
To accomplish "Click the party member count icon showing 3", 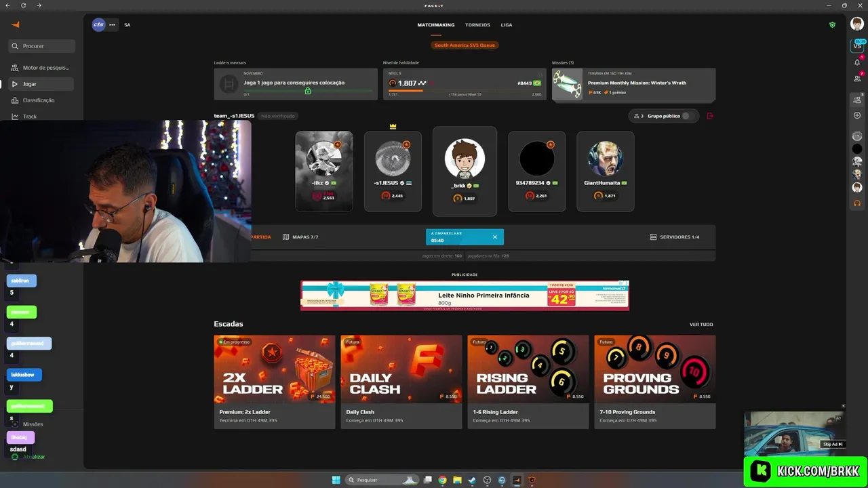I will point(637,116).
